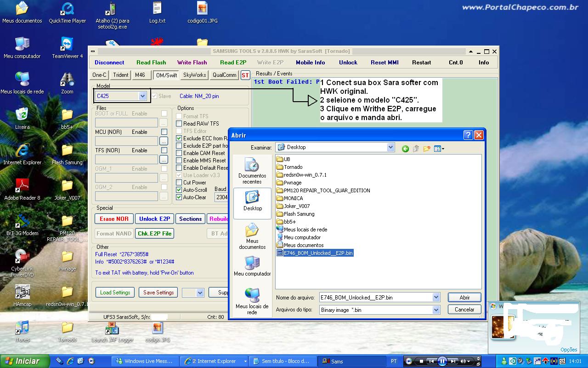The width and height of the screenshot is (588, 368).
Task: Open Log.txt file on desktop
Action: tap(157, 13)
